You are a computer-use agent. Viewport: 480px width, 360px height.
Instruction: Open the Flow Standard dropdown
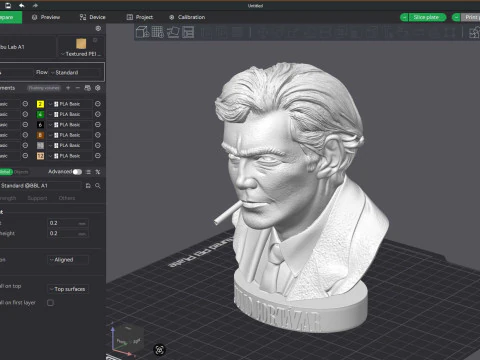click(75, 72)
